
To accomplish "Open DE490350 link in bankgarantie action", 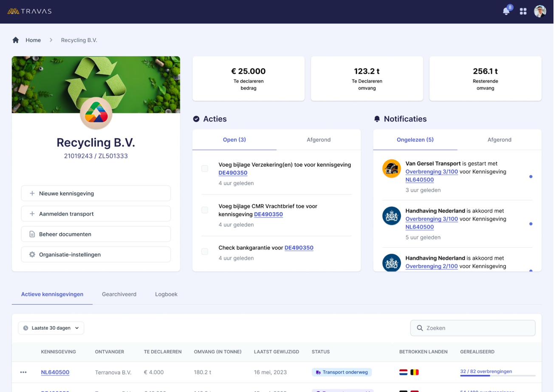I will [302, 250].
